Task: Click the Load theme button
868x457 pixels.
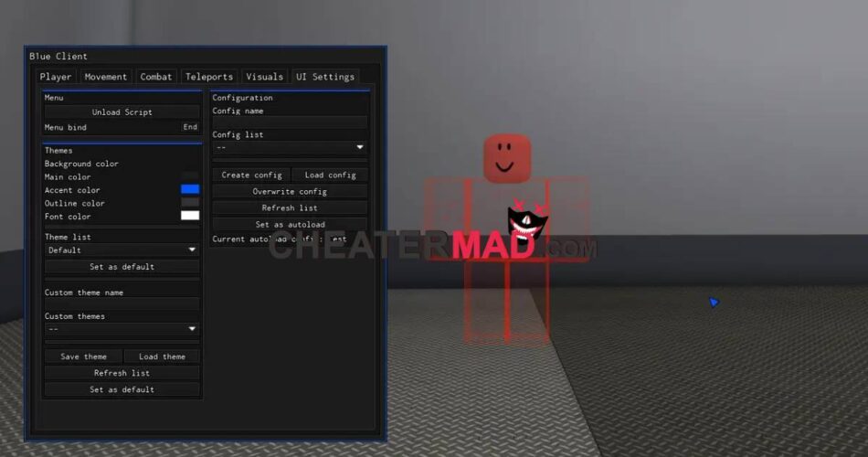Action: (x=162, y=356)
